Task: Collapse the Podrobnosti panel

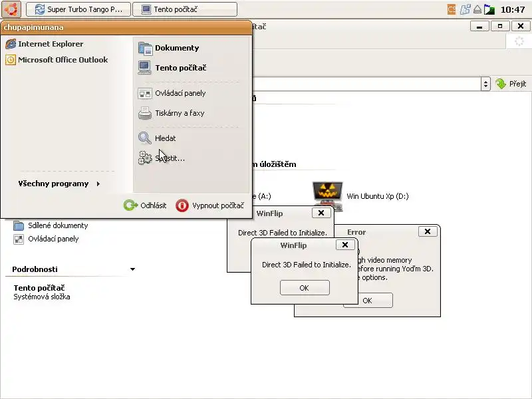Action: tap(132, 269)
